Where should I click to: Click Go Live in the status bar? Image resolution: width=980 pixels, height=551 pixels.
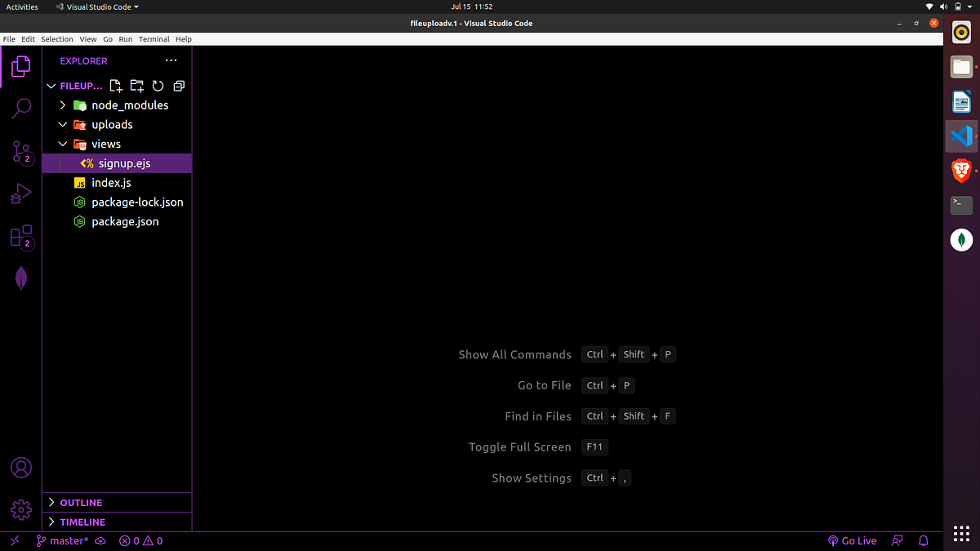(x=852, y=540)
